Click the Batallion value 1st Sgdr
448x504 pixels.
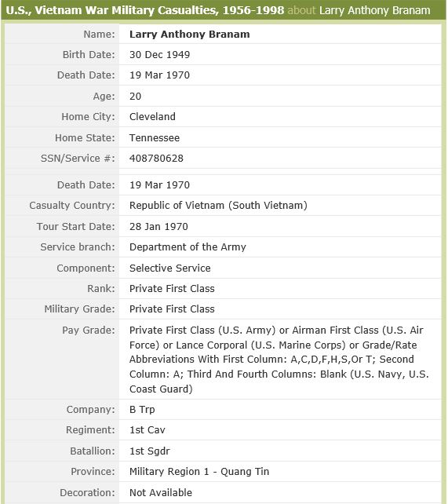tap(149, 451)
